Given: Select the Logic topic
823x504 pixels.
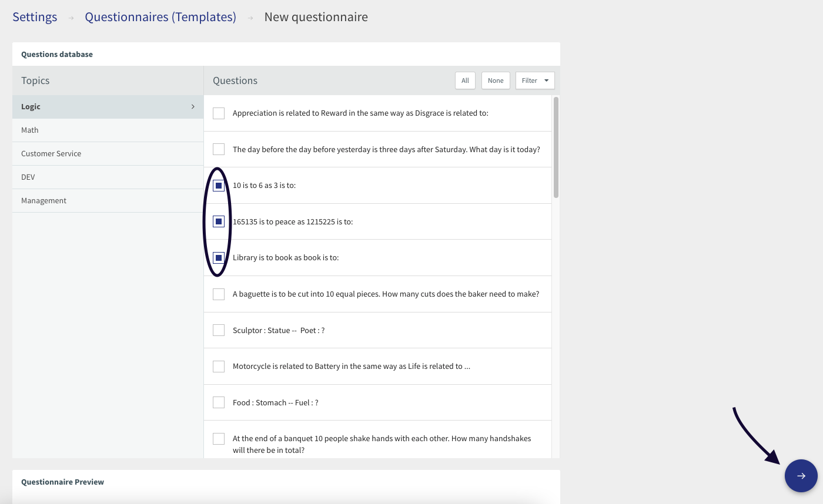Looking at the screenshot, I should (108, 106).
